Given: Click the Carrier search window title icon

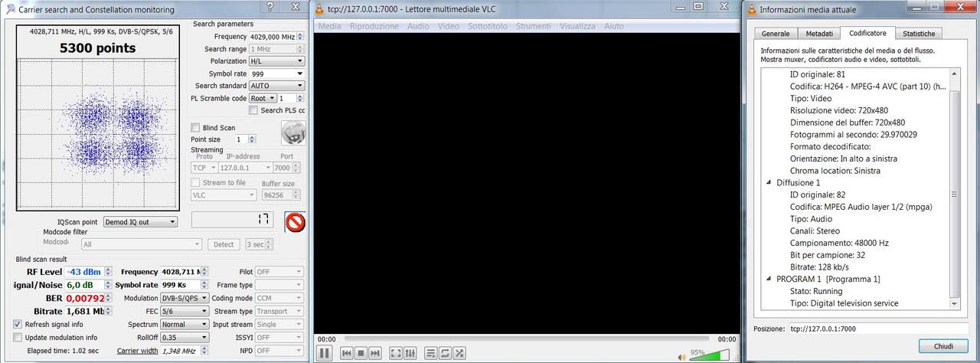Looking at the screenshot, I should pos(10,9).
